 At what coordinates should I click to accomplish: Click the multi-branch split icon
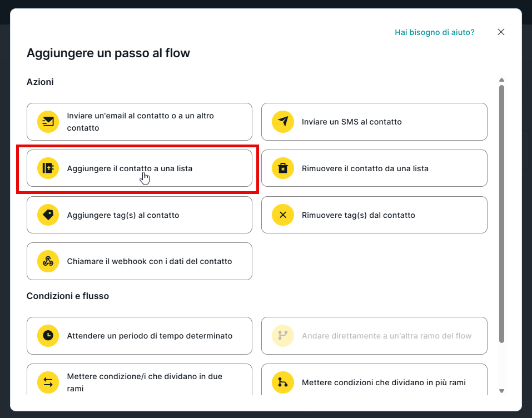(x=283, y=382)
